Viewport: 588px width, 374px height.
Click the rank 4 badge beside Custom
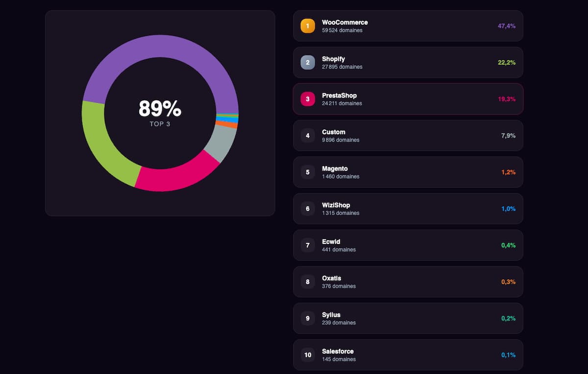308,136
